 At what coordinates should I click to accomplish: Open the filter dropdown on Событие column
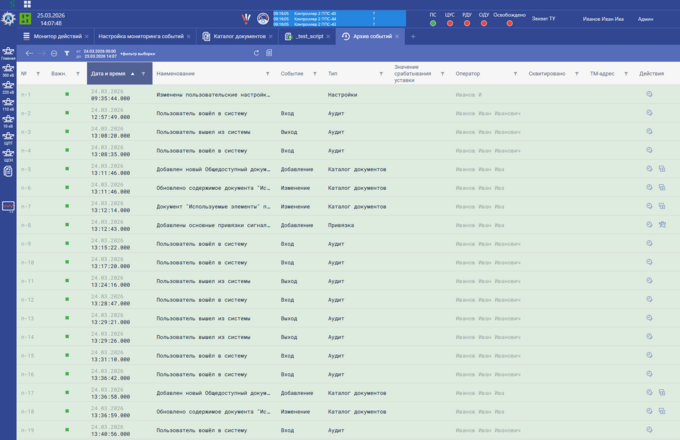click(x=316, y=74)
